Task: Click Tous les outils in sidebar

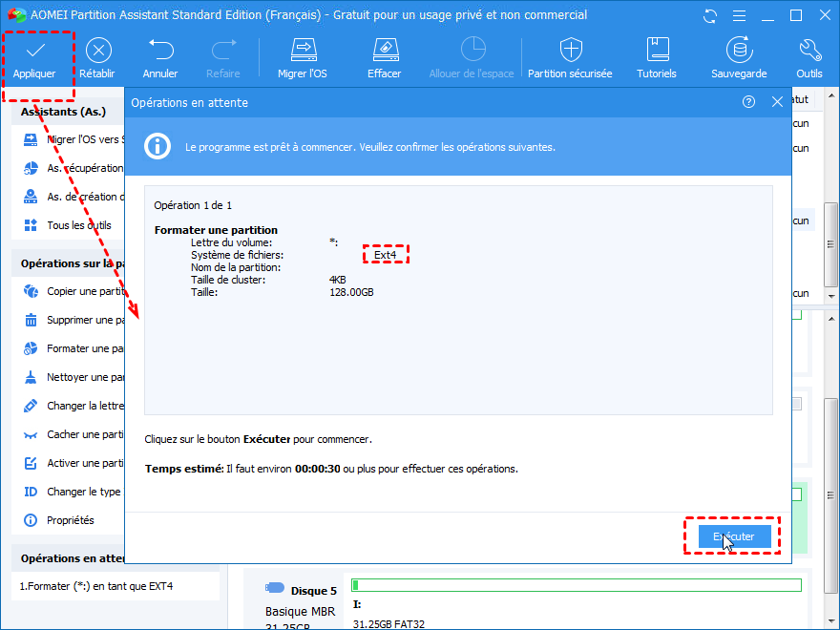Action: [x=68, y=225]
